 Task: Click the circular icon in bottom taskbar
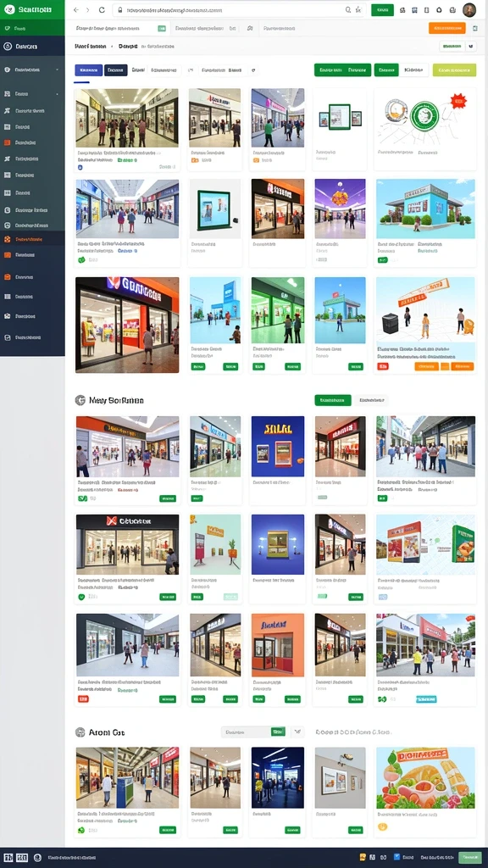[x=37, y=858]
